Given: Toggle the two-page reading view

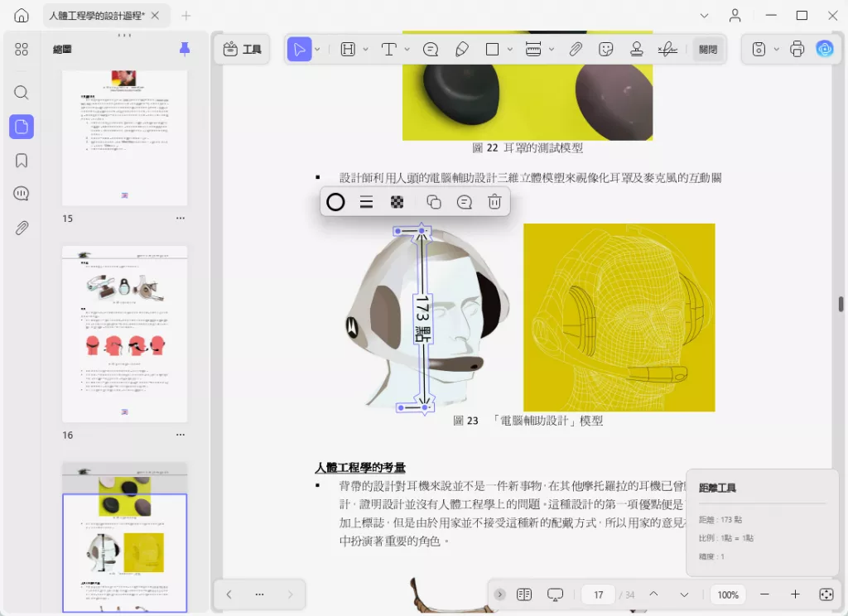Looking at the screenshot, I should [x=524, y=594].
